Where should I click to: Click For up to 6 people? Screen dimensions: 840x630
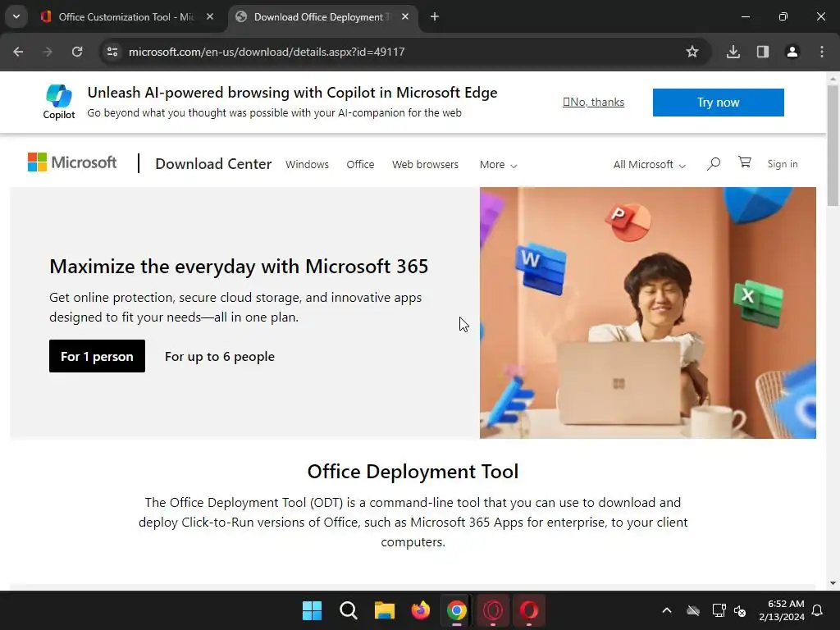tap(220, 357)
